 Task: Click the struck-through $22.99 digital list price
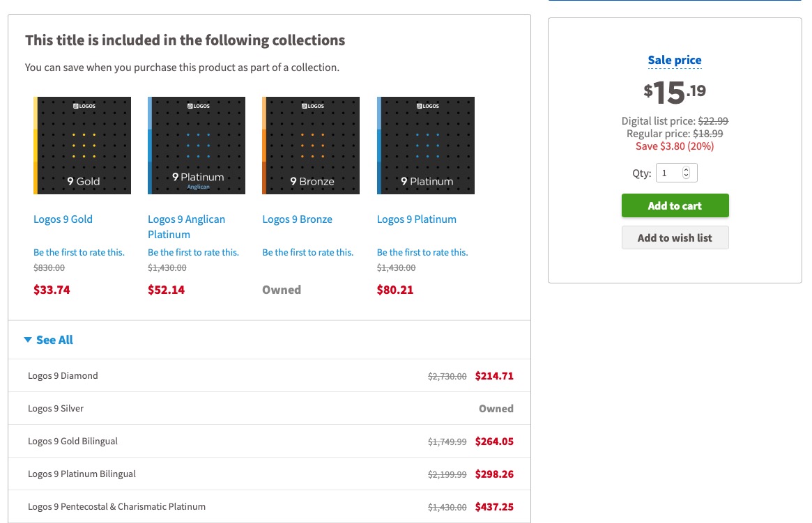713,121
